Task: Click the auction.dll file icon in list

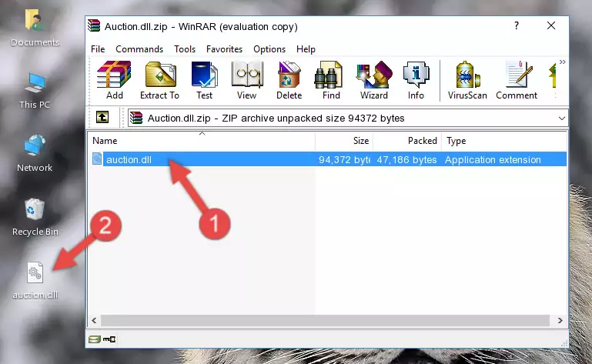Action: pos(97,159)
